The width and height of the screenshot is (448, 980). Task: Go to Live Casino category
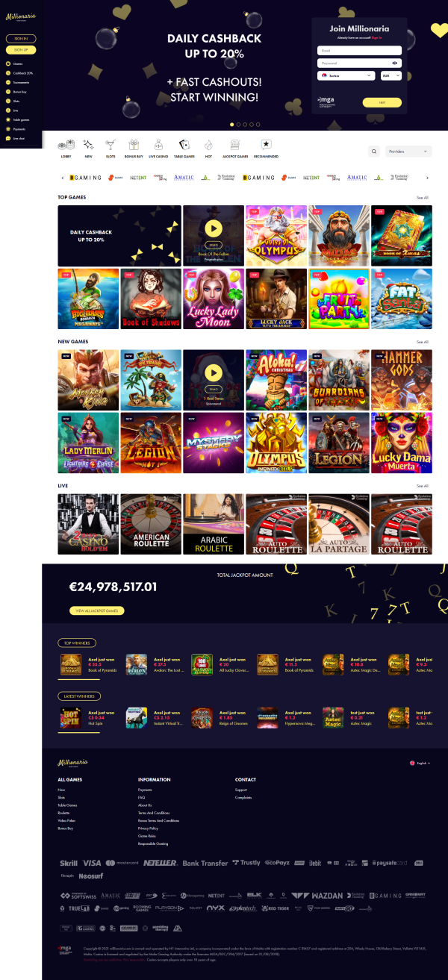pyautogui.click(x=158, y=148)
